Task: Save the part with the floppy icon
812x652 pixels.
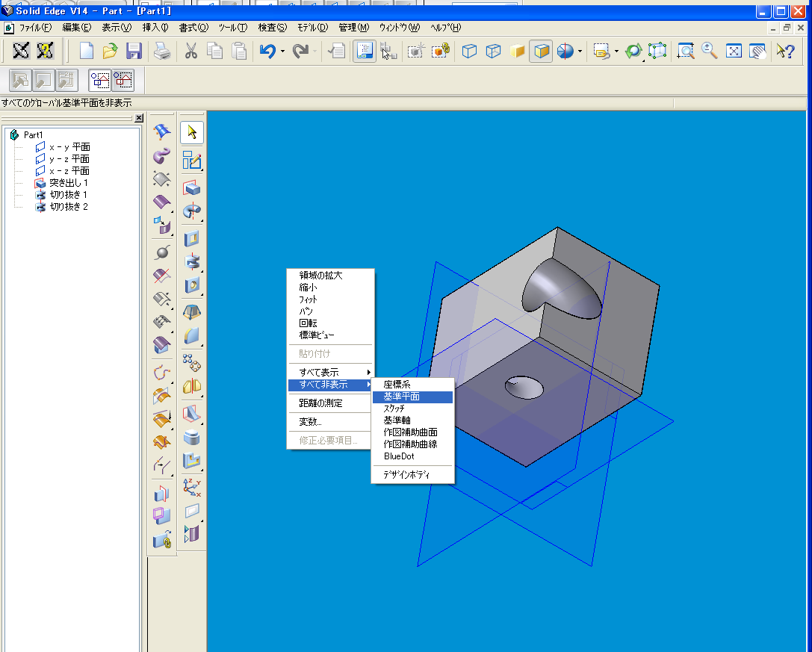Action: click(134, 51)
